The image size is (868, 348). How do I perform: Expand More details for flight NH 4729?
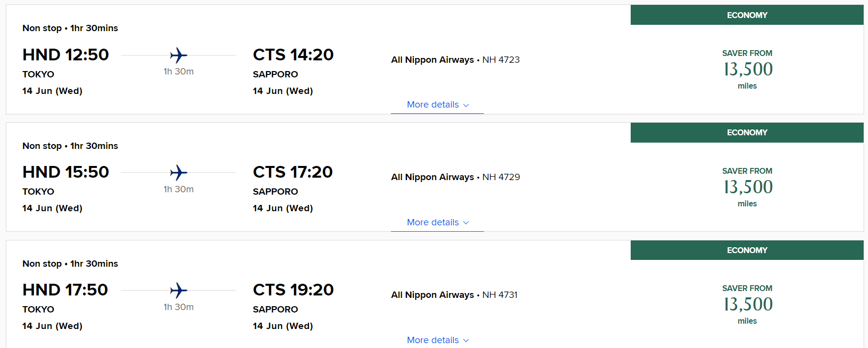(x=437, y=222)
